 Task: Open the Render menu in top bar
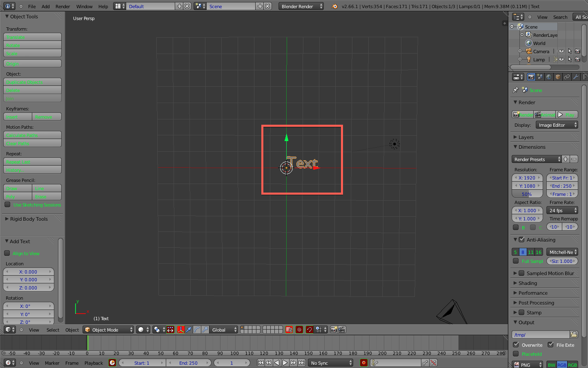62,6
